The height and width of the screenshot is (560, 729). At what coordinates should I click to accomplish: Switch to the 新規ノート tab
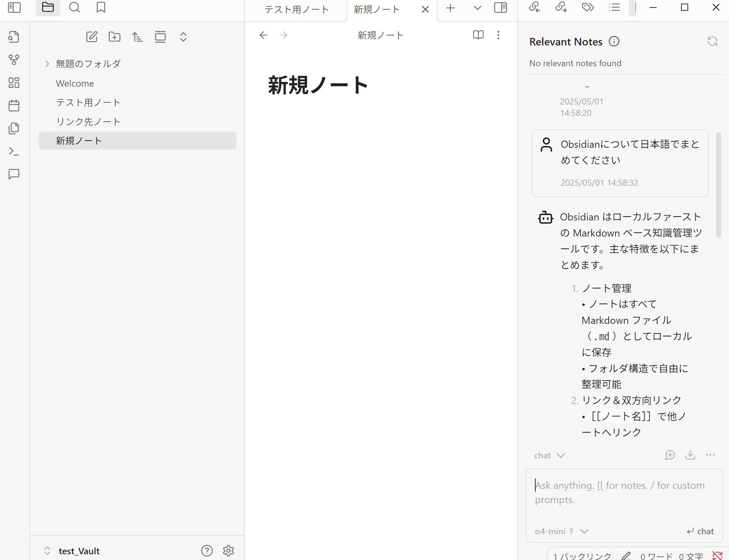(x=377, y=10)
